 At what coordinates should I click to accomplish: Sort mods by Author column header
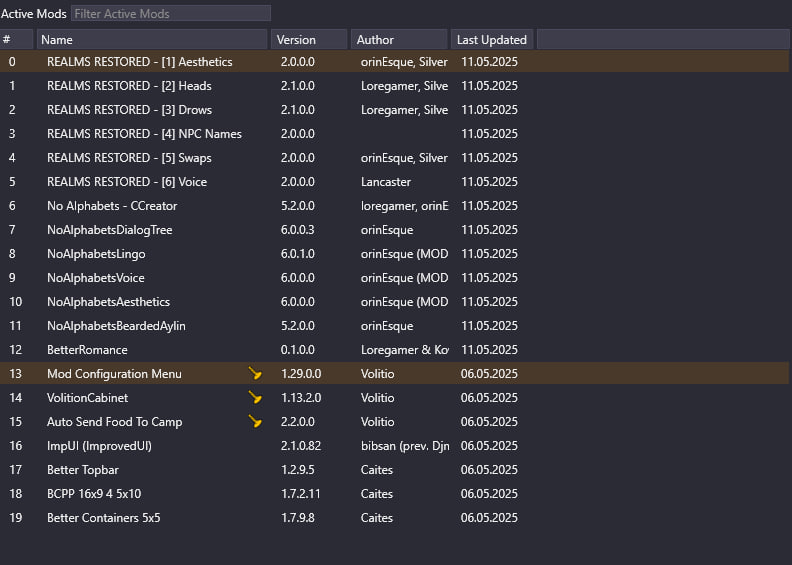[x=399, y=39]
